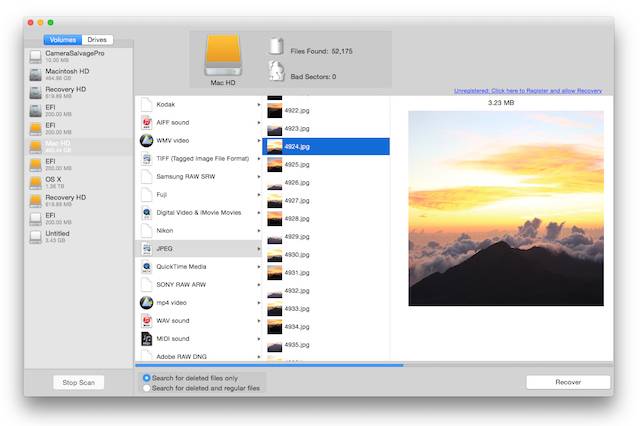Image resolution: width=641 pixels, height=426 pixels.
Task: Switch to the Volumes tab
Action: point(63,40)
